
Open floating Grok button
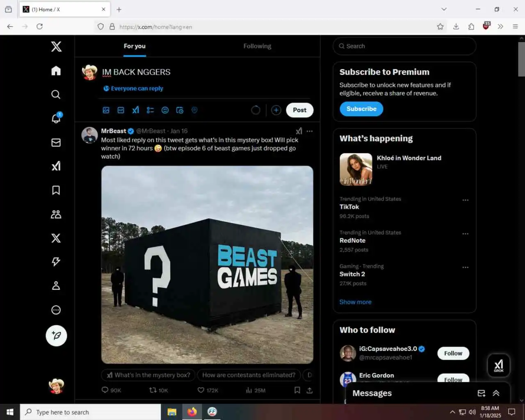coord(498,365)
